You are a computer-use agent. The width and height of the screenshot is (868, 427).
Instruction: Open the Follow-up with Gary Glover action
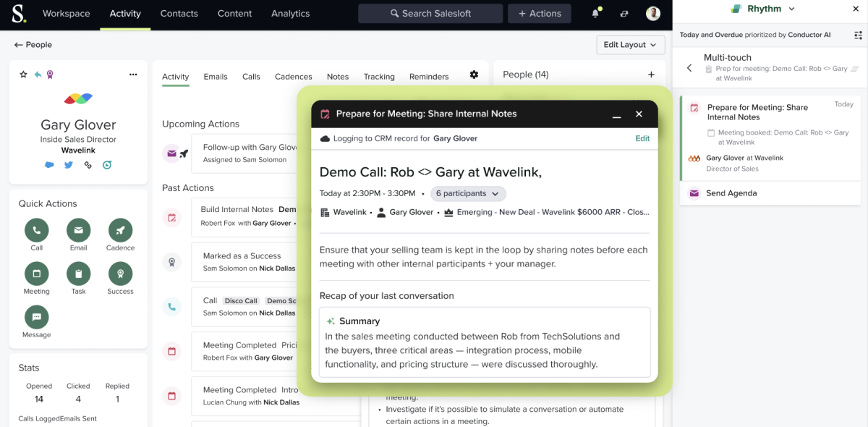tap(244, 153)
